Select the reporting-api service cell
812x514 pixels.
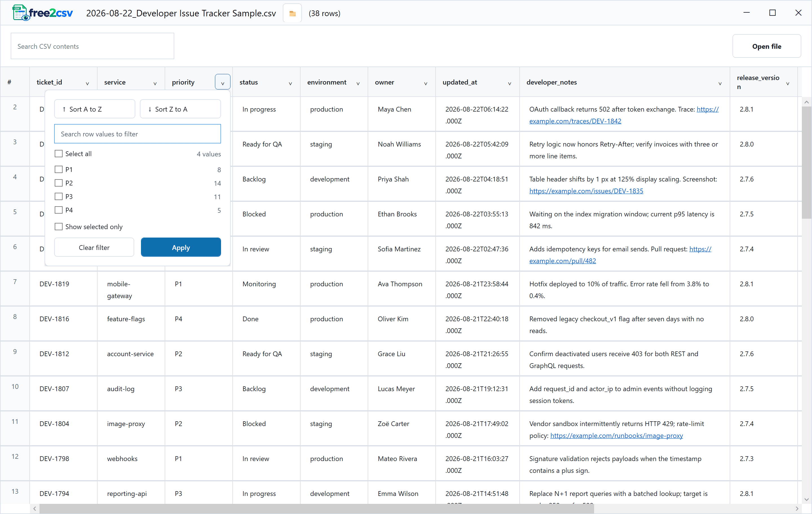131,493
